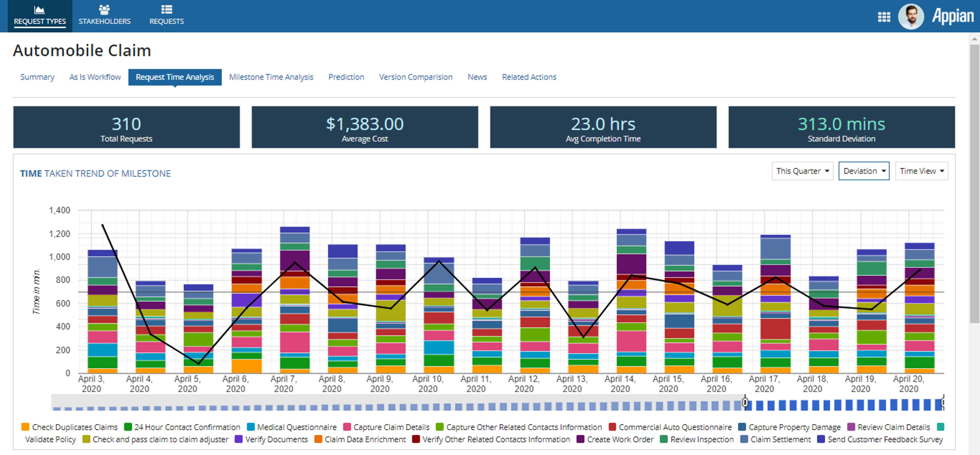Switch to the Summary tab

tap(37, 77)
